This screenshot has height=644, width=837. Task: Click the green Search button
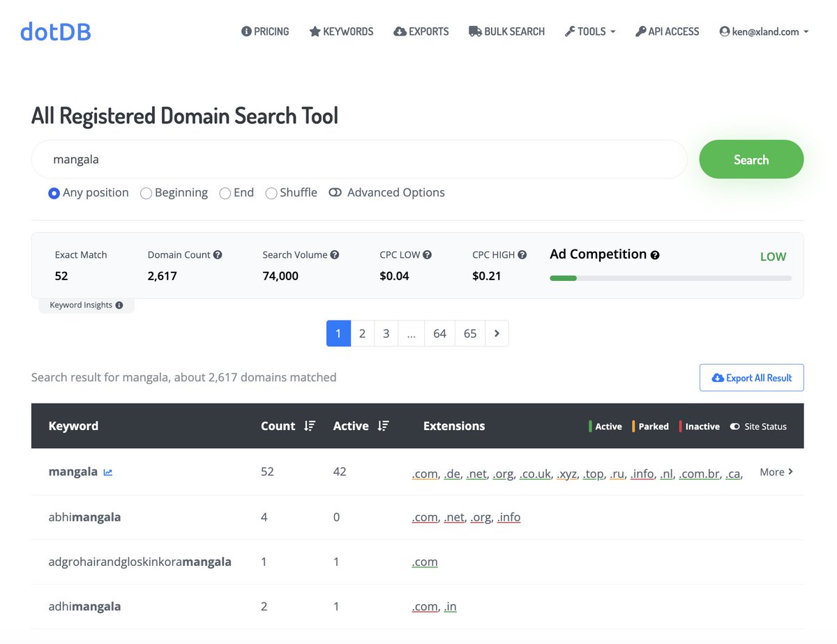(751, 160)
